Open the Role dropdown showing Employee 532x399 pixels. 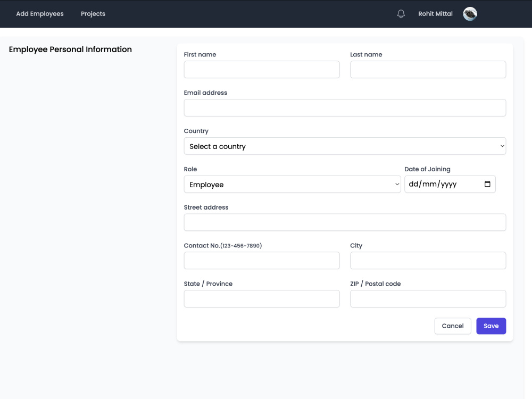click(x=292, y=184)
